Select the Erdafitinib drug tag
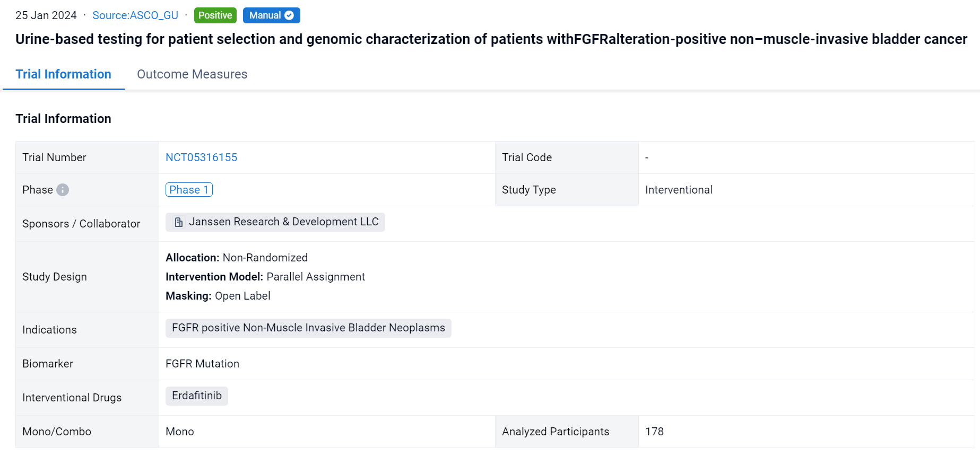Image resolution: width=980 pixels, height=456 pixels. coord(196,396)
